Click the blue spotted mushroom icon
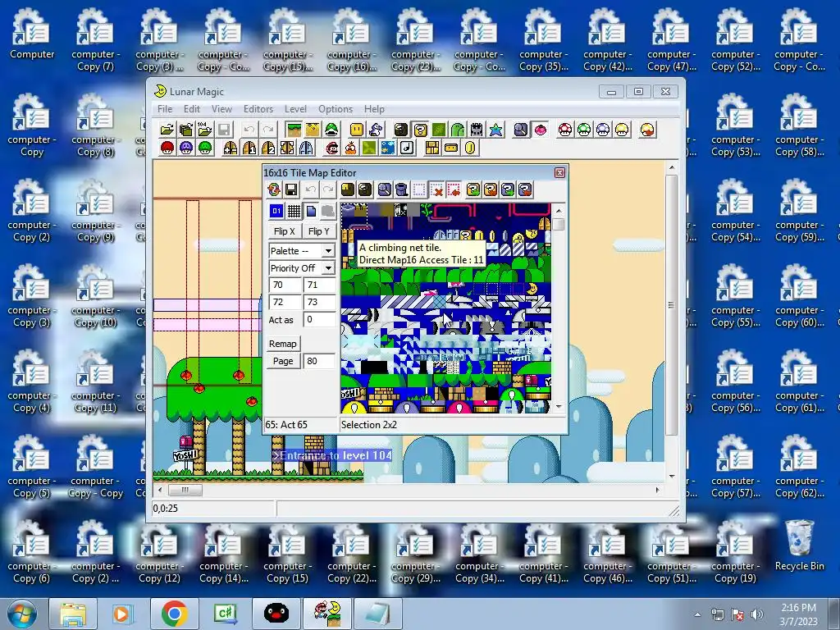This screenshot has width=840, height=630. click(603, 130)
